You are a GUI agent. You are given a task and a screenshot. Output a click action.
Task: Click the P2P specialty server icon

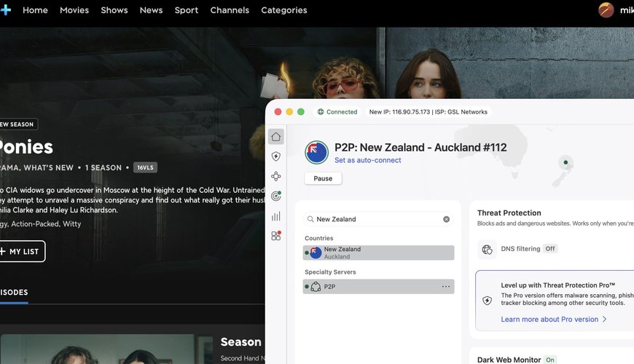coord(316,287)
